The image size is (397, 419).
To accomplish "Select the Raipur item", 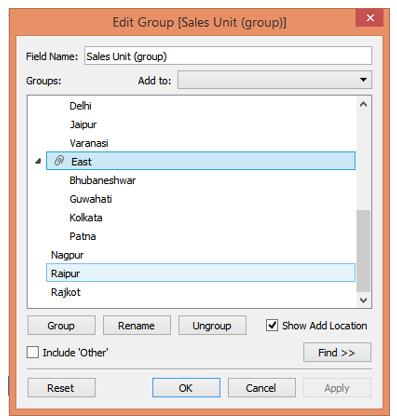I will pyautogui.click(x=201, y=273).
